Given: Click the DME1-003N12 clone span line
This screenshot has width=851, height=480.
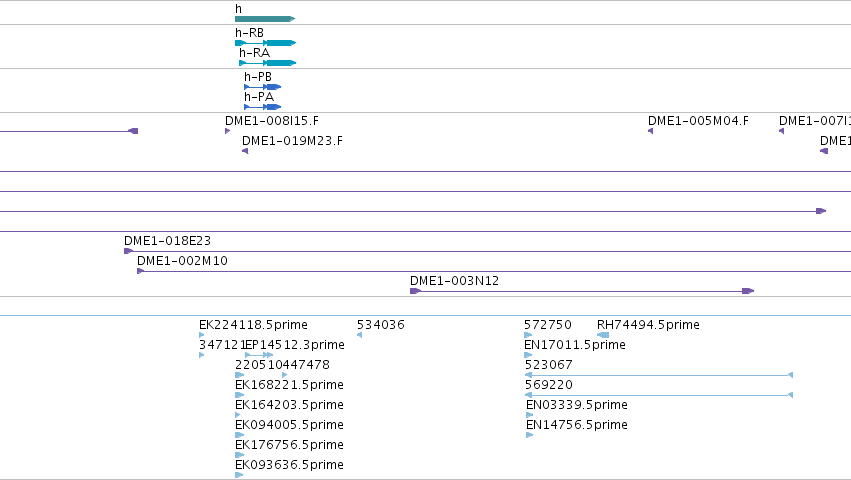Looking at the screenshot, I should (x=582, y=291).
